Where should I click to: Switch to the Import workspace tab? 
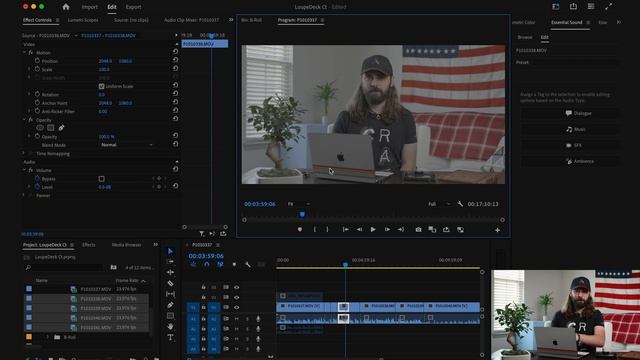89,7
